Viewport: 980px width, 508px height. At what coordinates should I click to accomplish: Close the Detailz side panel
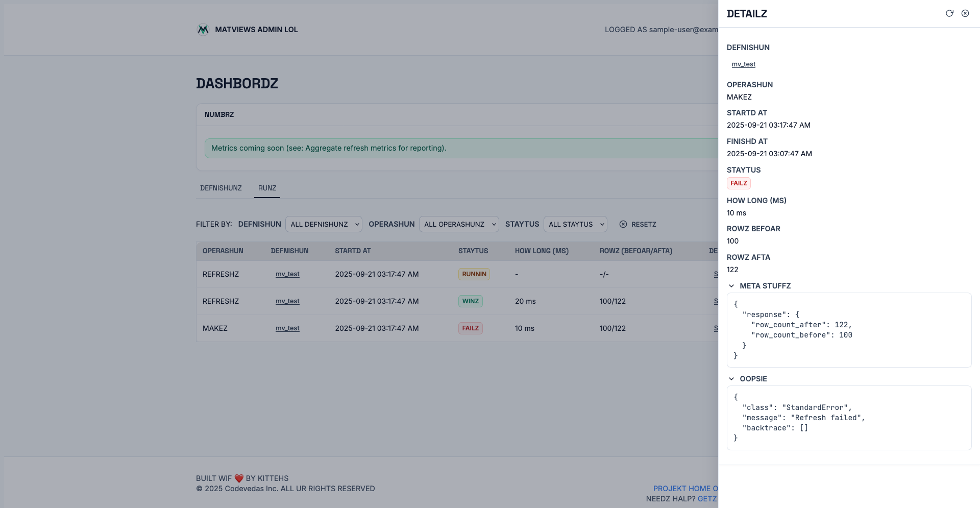(x=965, y=14)
